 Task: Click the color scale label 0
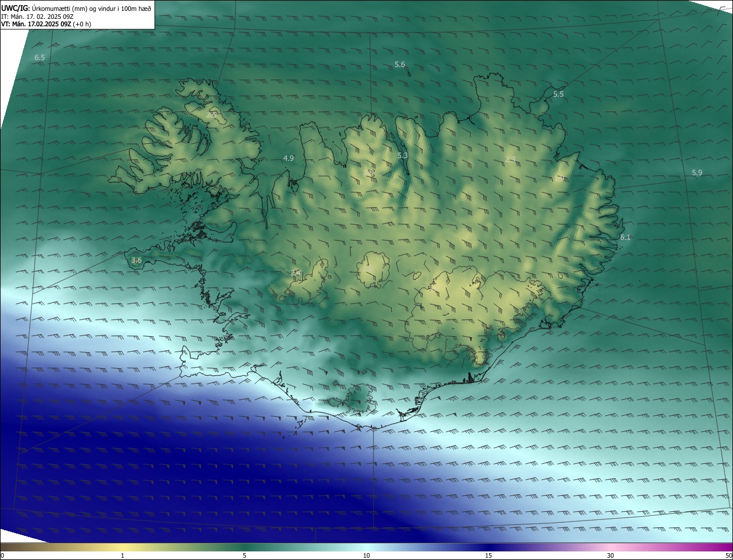pos(2,555)
